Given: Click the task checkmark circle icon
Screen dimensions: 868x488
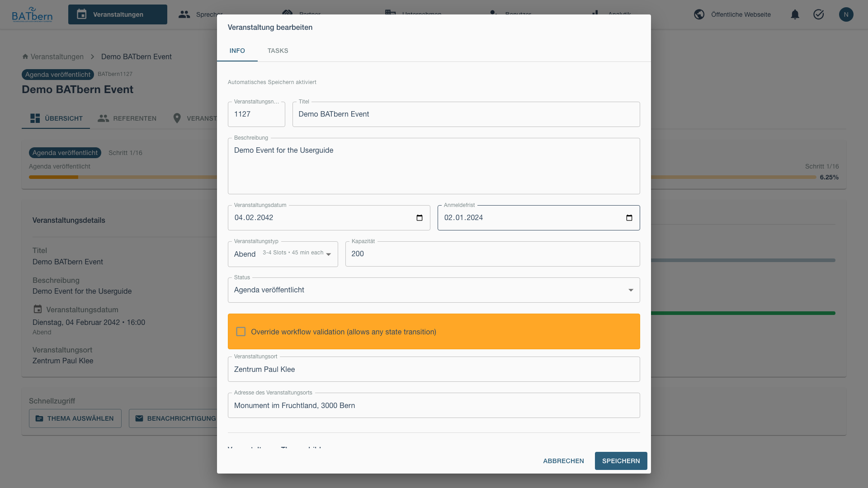Looking at the screenshot, I should tap(818, 14).
